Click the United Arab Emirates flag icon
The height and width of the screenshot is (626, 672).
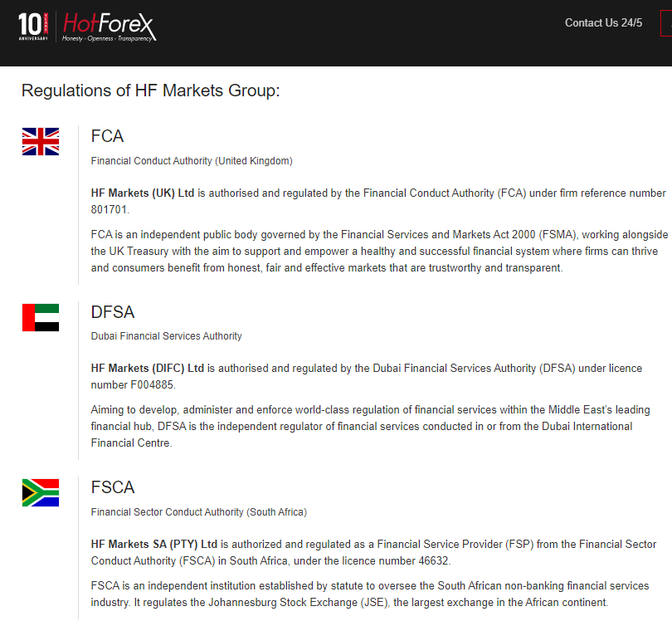[41, 318]
